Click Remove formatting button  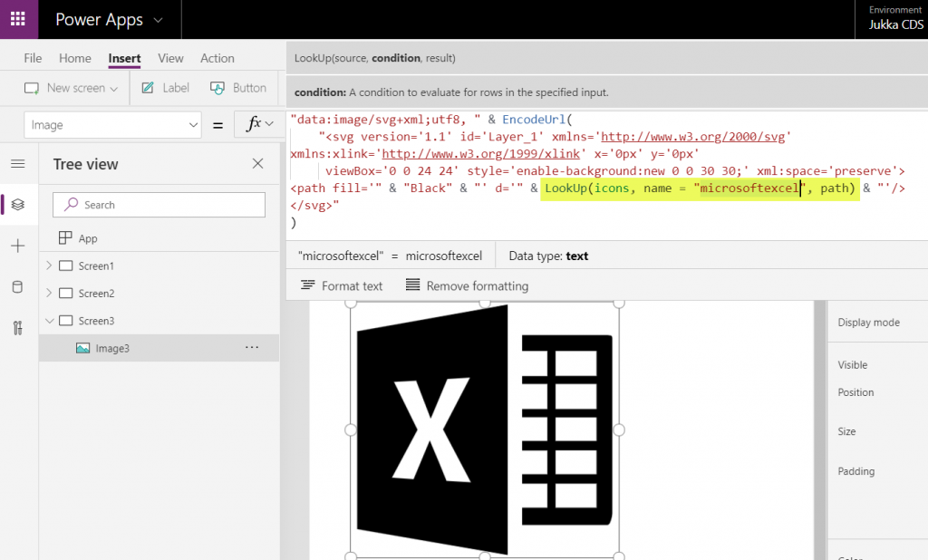pos(467,286)
